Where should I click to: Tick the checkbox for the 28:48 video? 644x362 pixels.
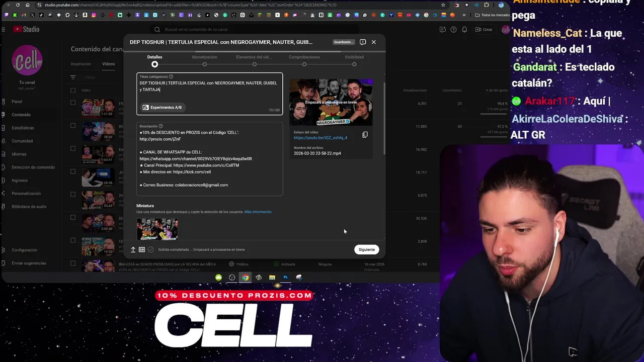coord(73,171)
